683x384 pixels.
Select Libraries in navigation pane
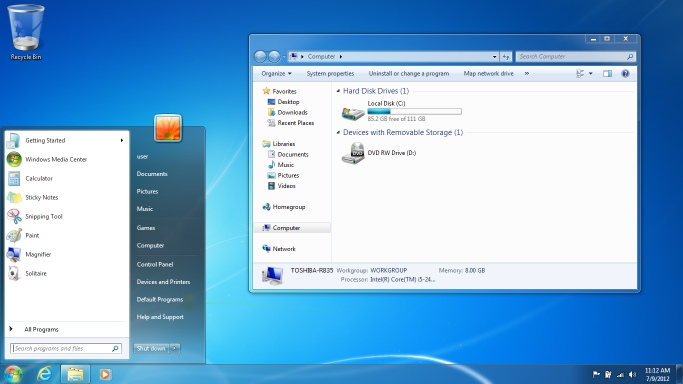[x=279, y=144]
